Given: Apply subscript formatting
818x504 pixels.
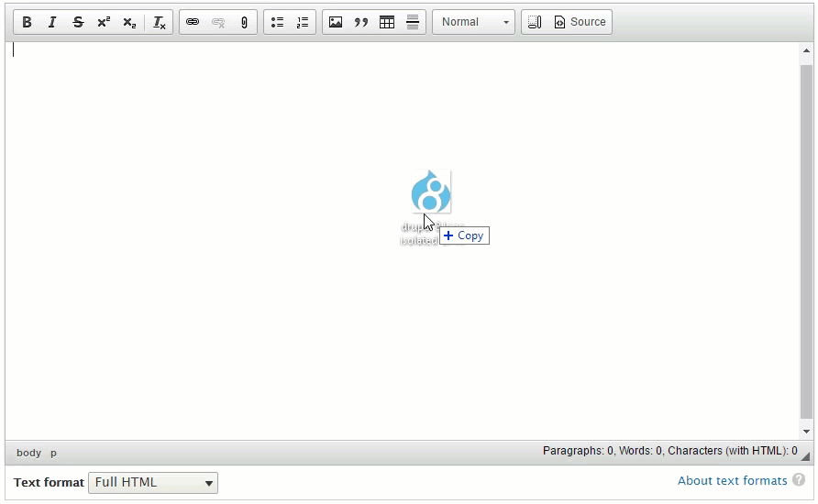Looking at the screenshot, I should click(129, 22).
